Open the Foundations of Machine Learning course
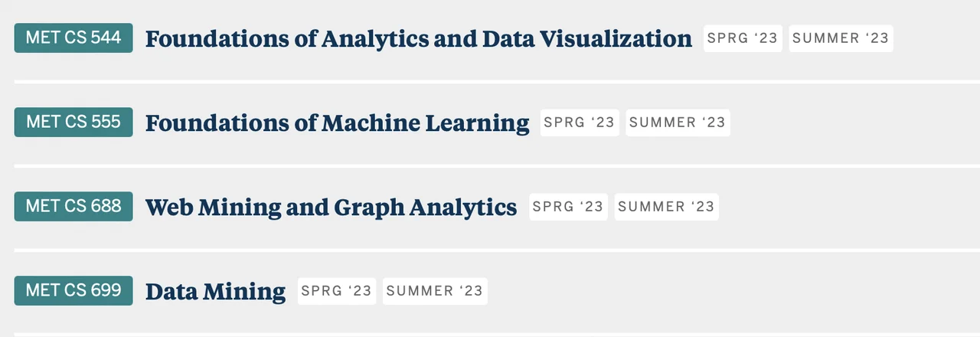Viewport: 980px width, 337px height. click(x=337, y=123)
